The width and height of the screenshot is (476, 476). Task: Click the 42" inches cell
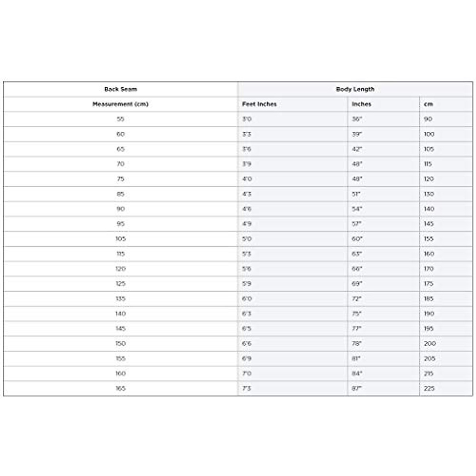point(357,149)
